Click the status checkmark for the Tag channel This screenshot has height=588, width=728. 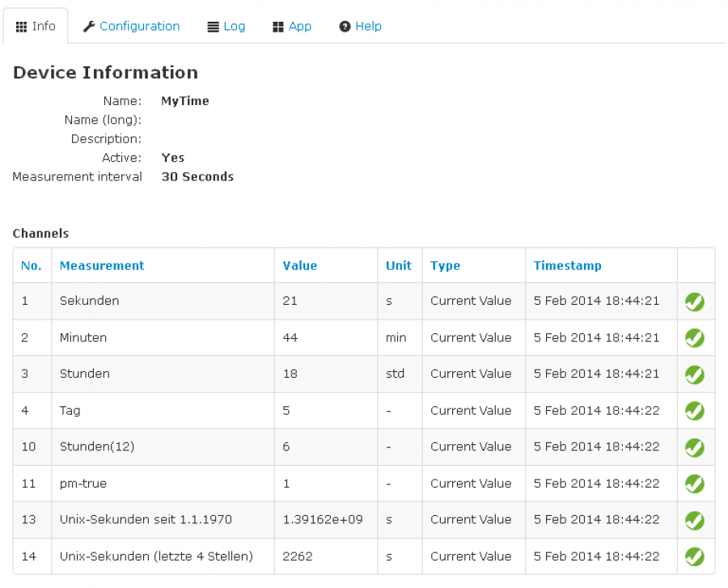pyautogui.click(x=694, y=411)
